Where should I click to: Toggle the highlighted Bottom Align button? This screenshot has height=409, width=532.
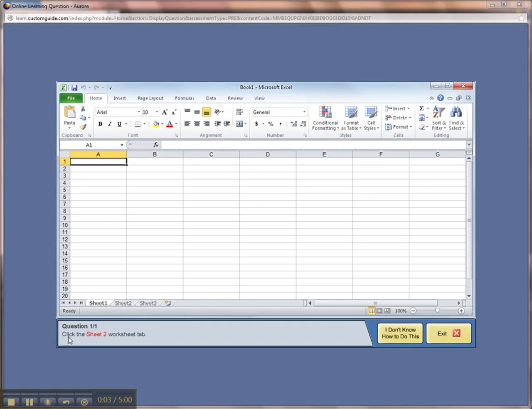[x=207, y=112]
